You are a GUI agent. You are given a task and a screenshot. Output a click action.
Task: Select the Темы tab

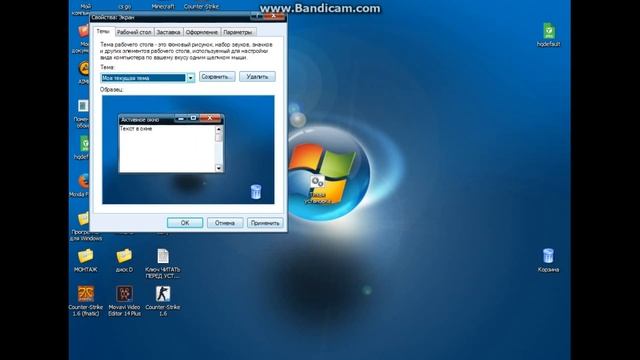(103, 31)
